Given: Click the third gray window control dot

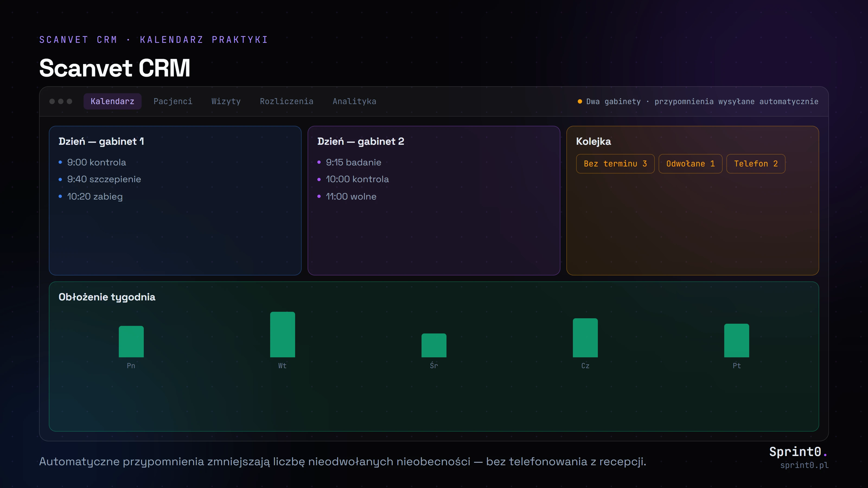Looking at the screenshot, I should (69, 101).
